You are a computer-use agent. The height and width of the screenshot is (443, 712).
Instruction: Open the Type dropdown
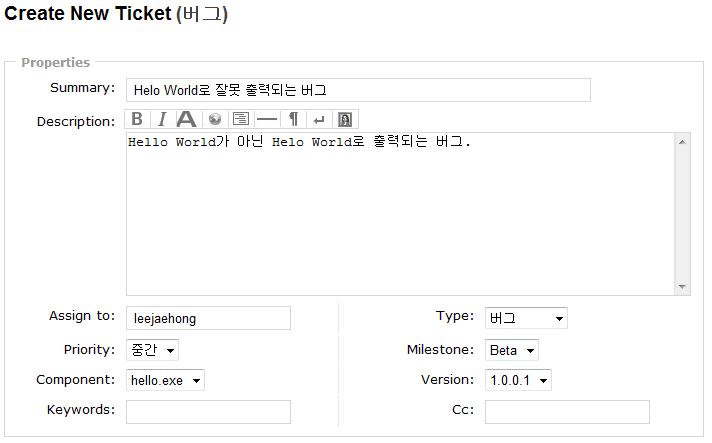[x=526, y=318]
